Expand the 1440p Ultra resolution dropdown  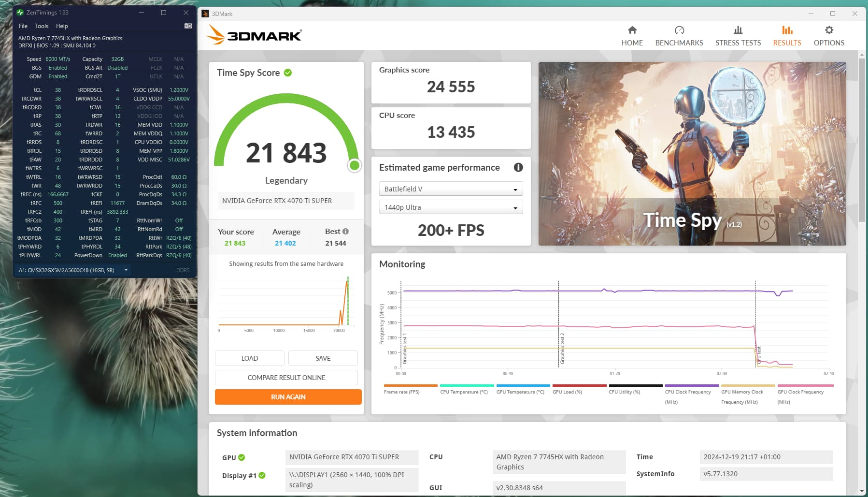pos(451,207)
